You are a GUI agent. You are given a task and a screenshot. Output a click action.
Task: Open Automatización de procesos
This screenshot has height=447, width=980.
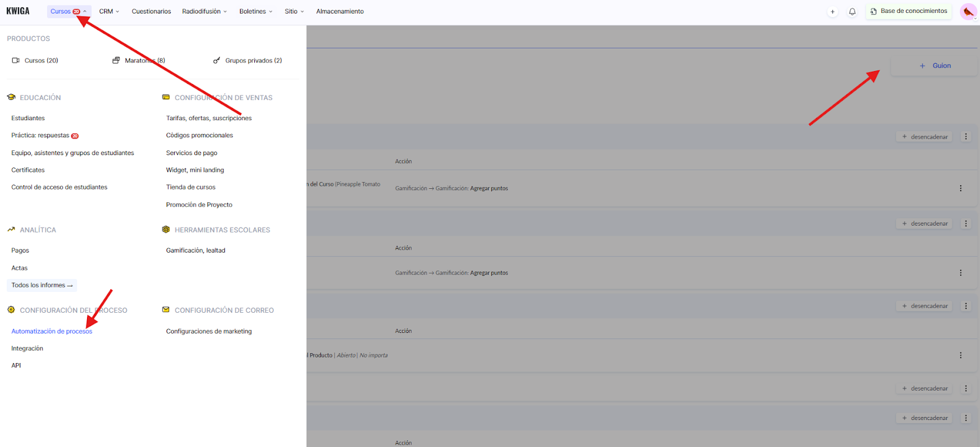point(52,332)
